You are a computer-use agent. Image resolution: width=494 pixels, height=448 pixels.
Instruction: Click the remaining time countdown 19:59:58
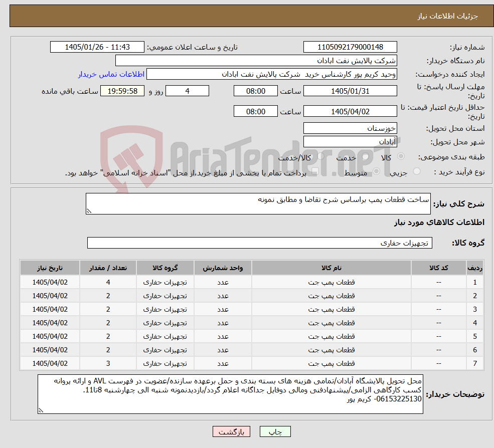(122, 91)
